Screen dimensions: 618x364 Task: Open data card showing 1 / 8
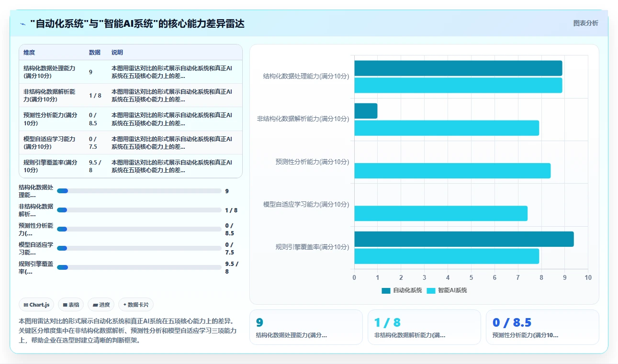click(424, 327)
